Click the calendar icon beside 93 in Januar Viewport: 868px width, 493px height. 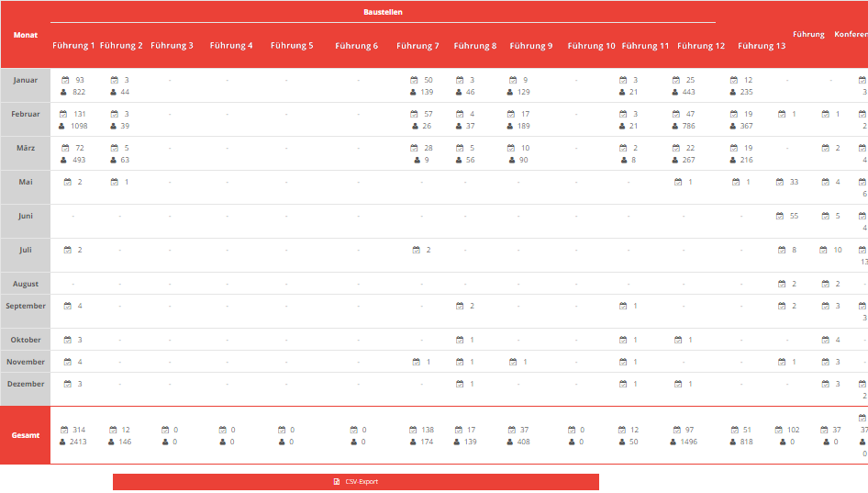64,81
